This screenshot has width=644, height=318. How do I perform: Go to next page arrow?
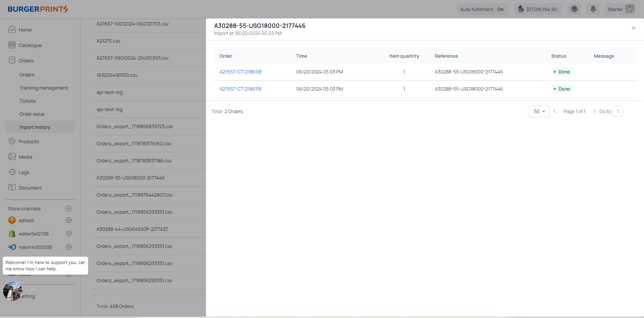[594, 111]
